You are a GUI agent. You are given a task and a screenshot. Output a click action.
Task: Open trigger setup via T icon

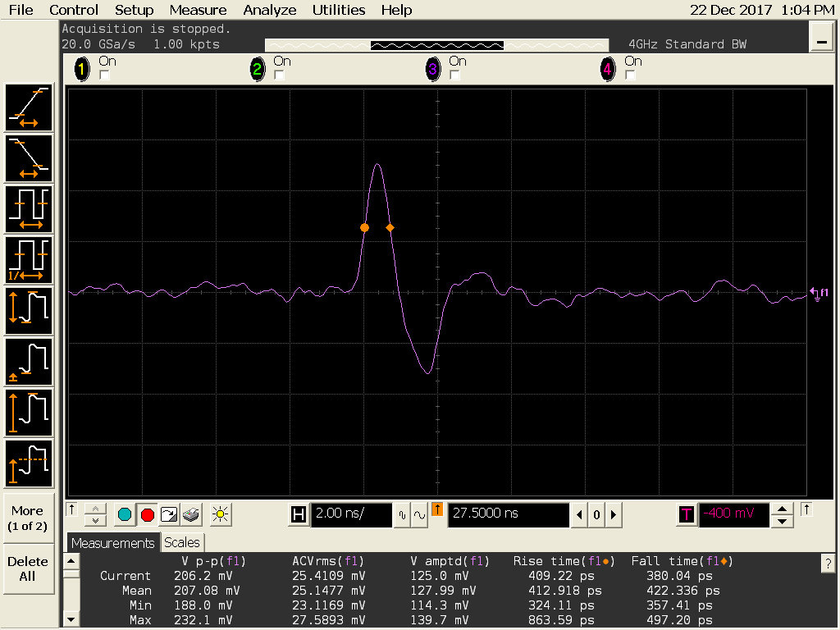tap(687, 515)
